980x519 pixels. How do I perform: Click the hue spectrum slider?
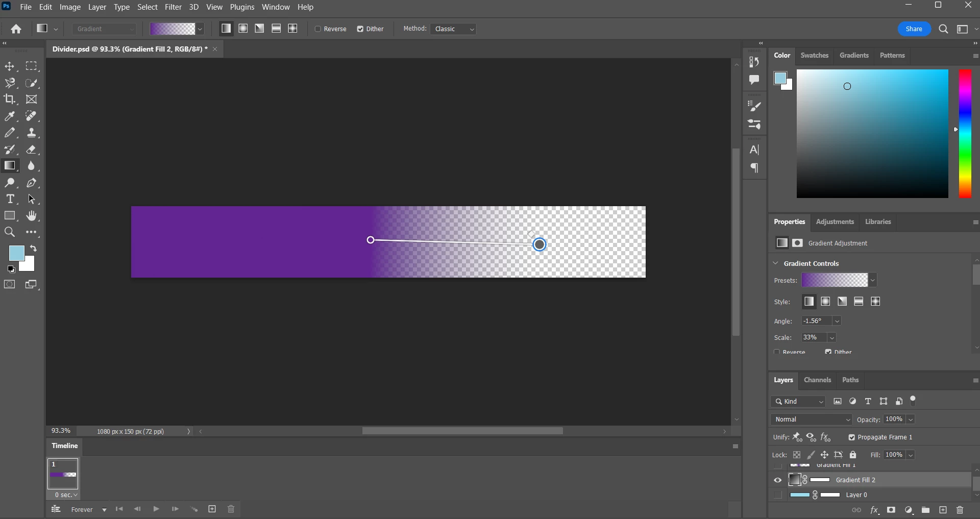pos(965,134)
